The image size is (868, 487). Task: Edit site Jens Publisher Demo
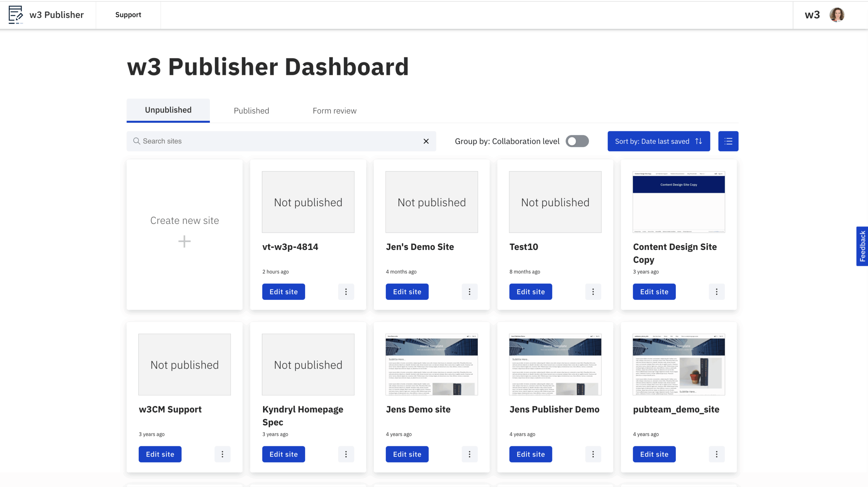point(531,454)
